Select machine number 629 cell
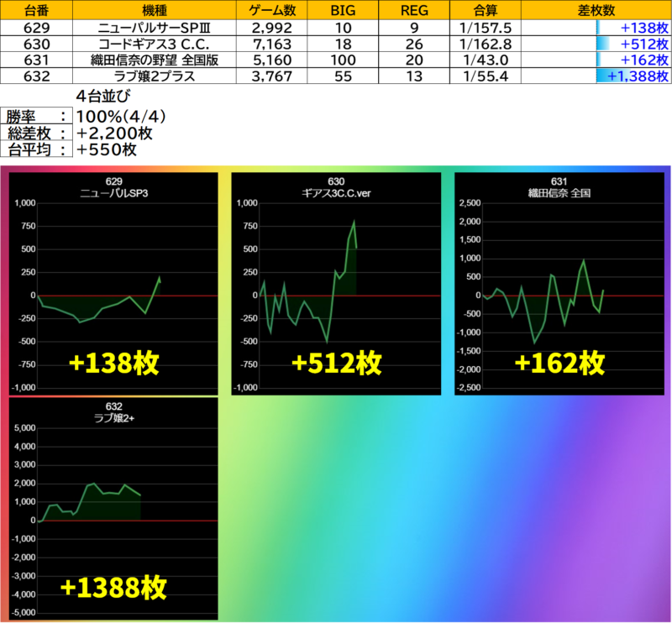 [x=36, y=28]
